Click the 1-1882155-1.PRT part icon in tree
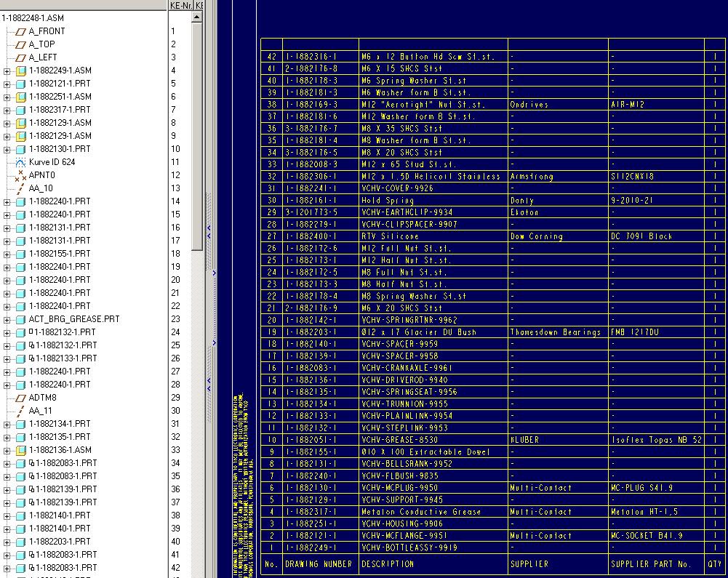Viewport: 728px width, 578px height. tap(21, 254)
